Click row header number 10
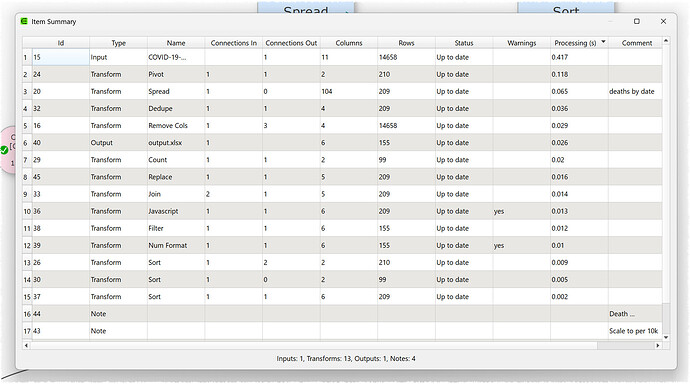Viewport: 690px width, 384px height. pyautogui.click(x=27, y=211)
